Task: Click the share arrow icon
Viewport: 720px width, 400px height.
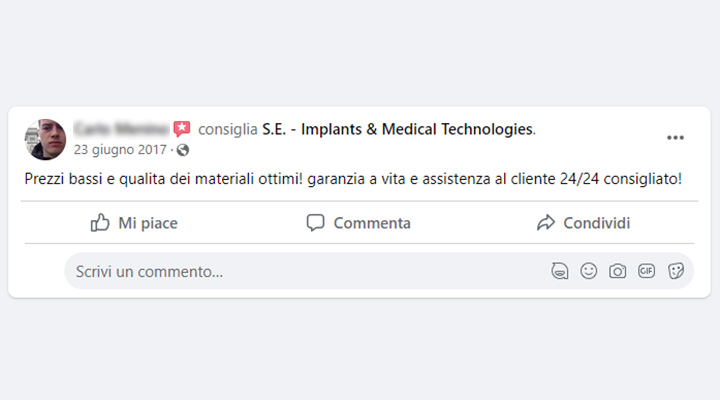Action: (x=545, y=223)
